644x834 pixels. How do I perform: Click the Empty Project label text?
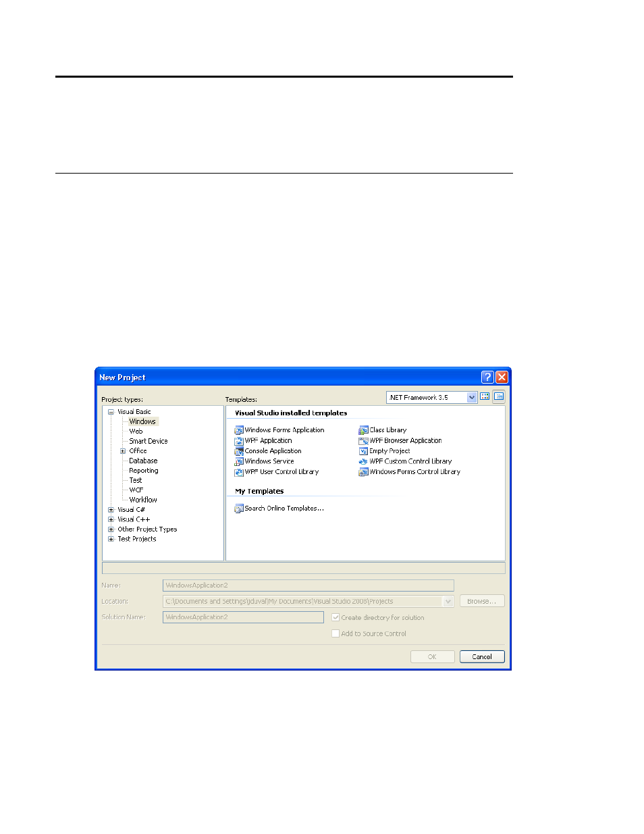[x=390, y=451]
